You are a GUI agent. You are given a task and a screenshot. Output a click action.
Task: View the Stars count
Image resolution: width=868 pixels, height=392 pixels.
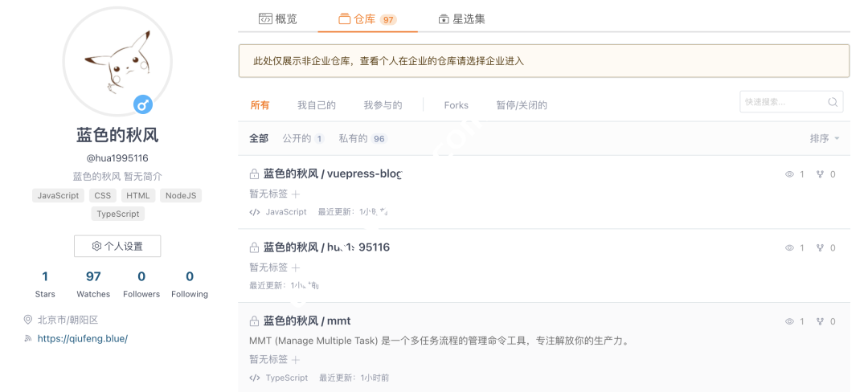(45, 284)
